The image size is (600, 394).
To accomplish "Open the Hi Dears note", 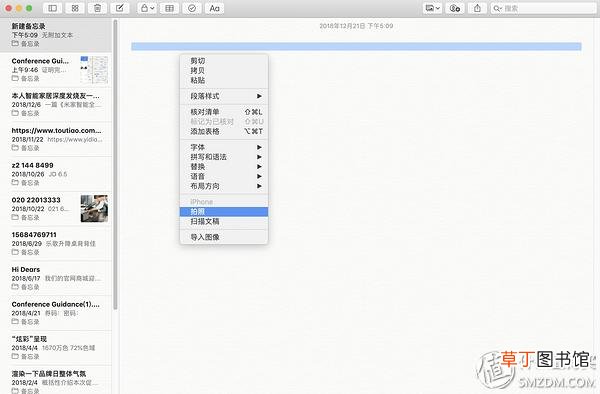I will click(56, 278).
